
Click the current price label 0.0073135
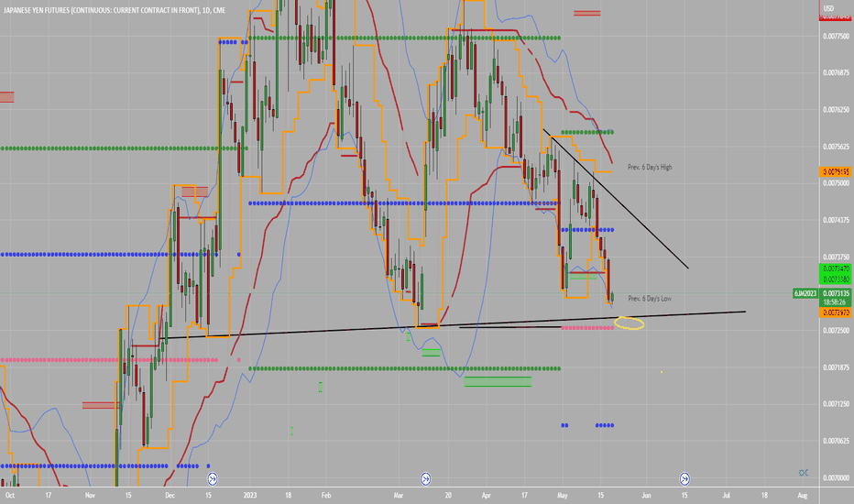point(836,293)
